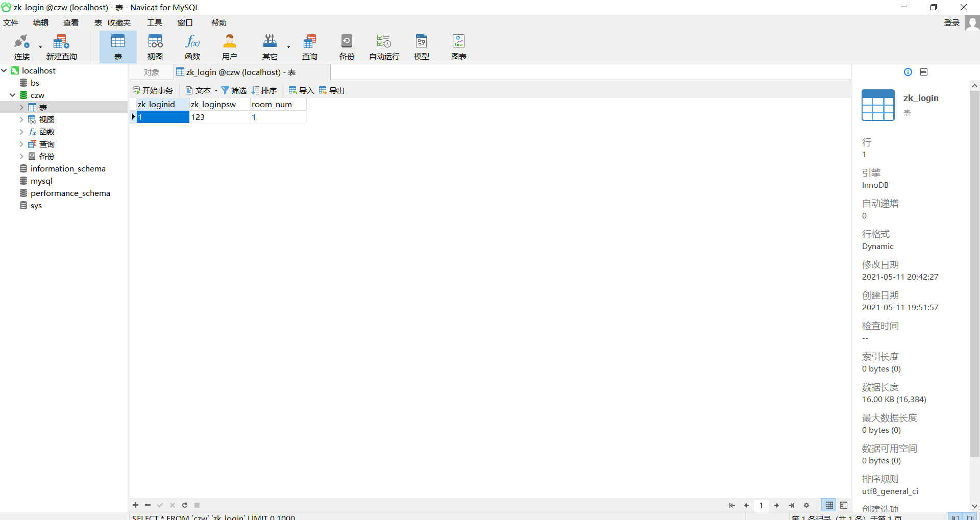
Task: Jump to the last page of records
Action: (791, 505)
